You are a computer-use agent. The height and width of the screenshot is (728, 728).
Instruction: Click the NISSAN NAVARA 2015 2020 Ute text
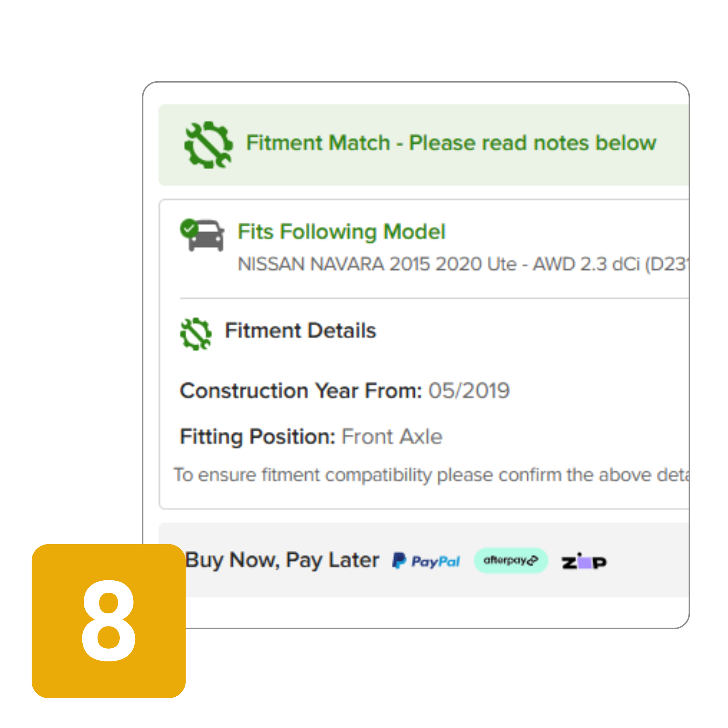[377, 264]
